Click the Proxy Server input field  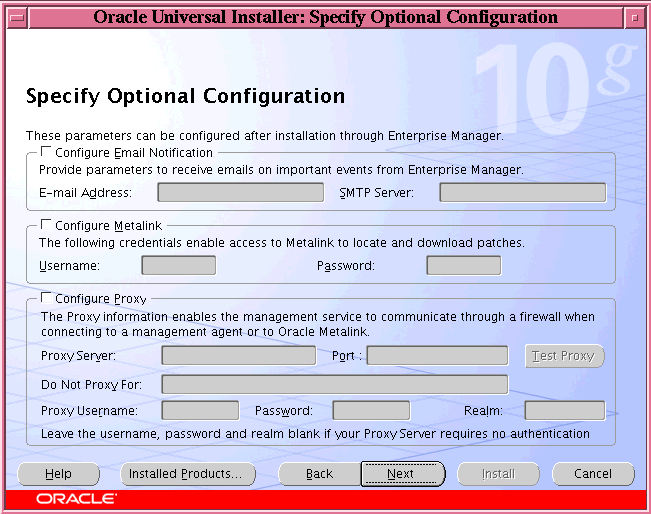point(239,356)
